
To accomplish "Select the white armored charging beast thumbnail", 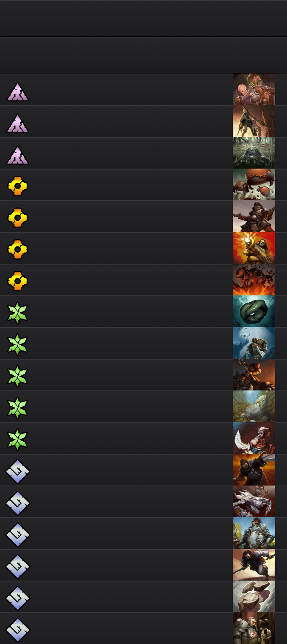I will tap(254, 502).
